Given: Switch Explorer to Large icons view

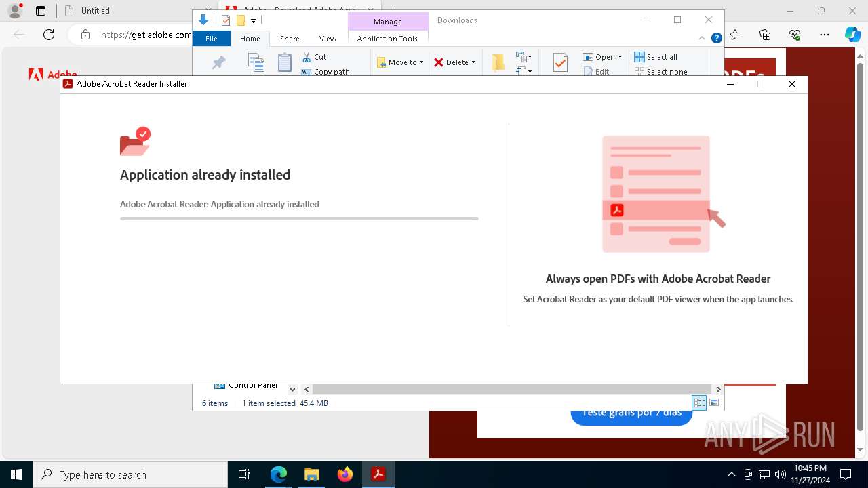Looking at the screenshot, I should [713, 403].
